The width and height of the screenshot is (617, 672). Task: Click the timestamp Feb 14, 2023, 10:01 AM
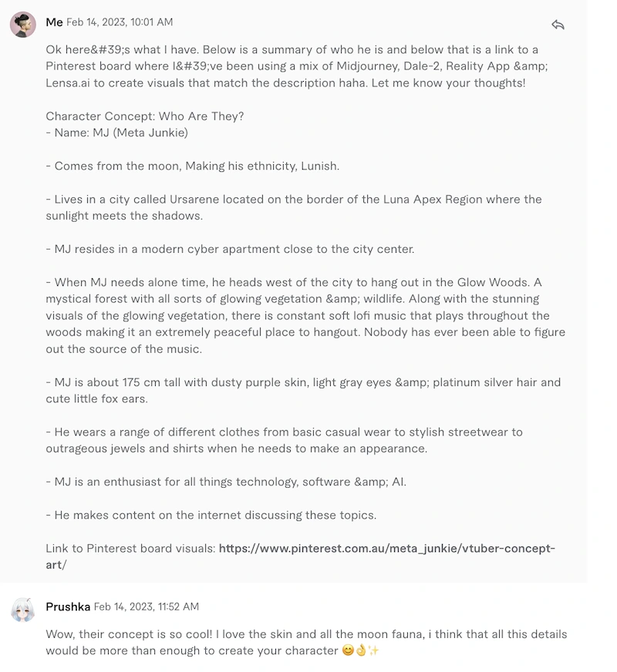(x=120, y=22)
